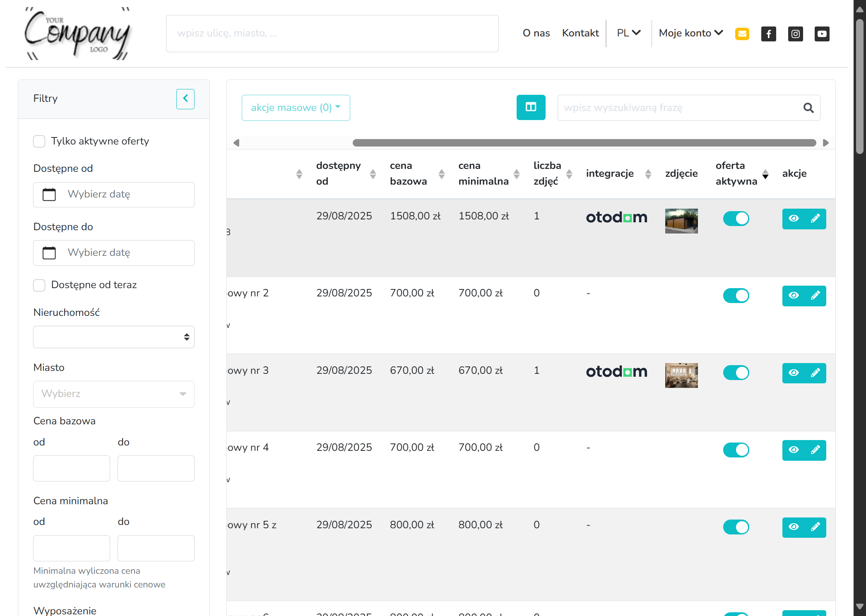The width and height of the screenshot is (866, 616).
Task: Click otodom integration logo in 'nr 3' row
Action: pos(616,372)
